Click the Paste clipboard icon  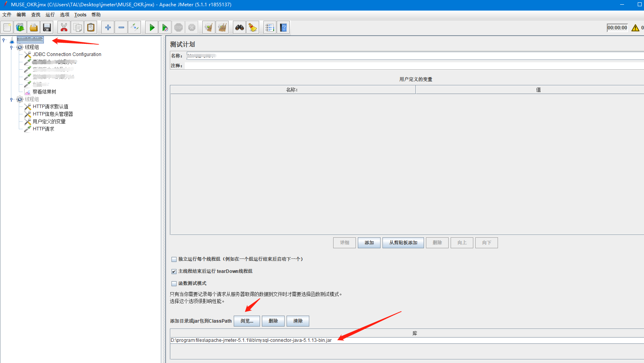click(x=91, y=27)
